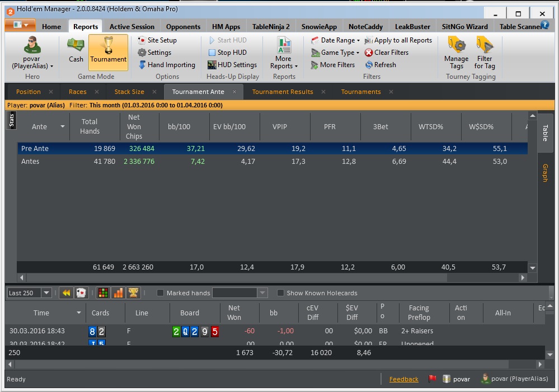Open the Last 250 hands dropdown
The image size is (559, 392).
pos(46,293)
